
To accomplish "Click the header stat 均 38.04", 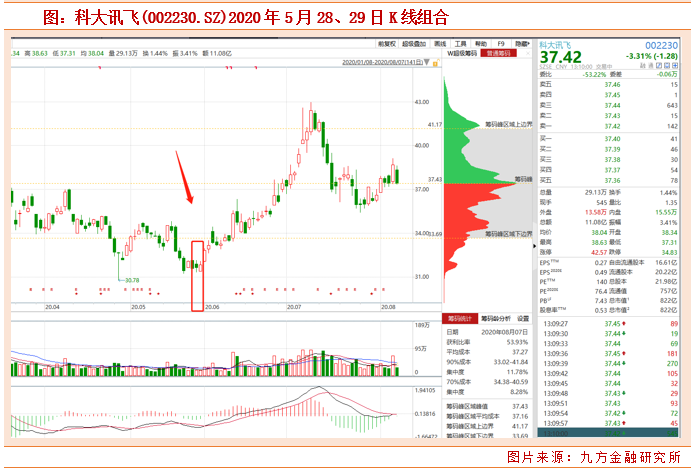I will tap(92, 53).
